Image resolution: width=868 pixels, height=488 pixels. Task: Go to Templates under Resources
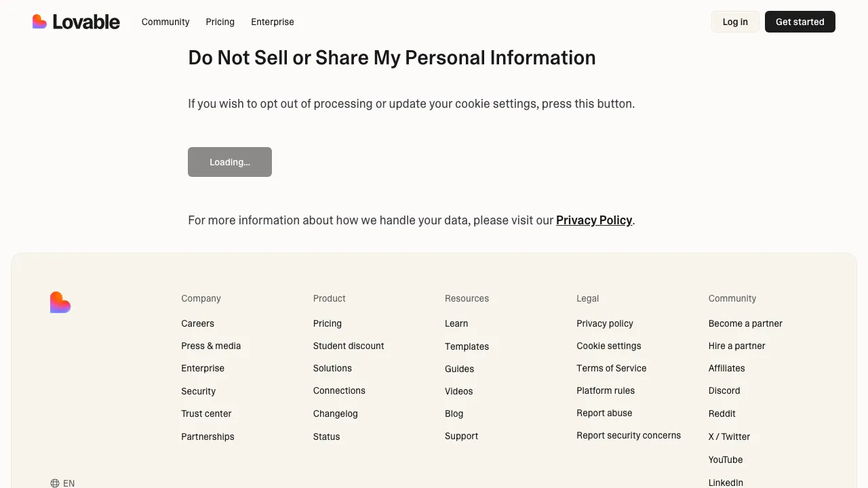[467, 346]
